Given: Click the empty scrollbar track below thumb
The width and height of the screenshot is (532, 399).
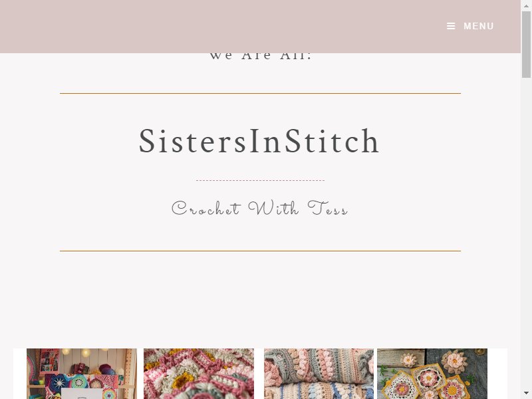Looking at the screenshot, I should [526, 233].
